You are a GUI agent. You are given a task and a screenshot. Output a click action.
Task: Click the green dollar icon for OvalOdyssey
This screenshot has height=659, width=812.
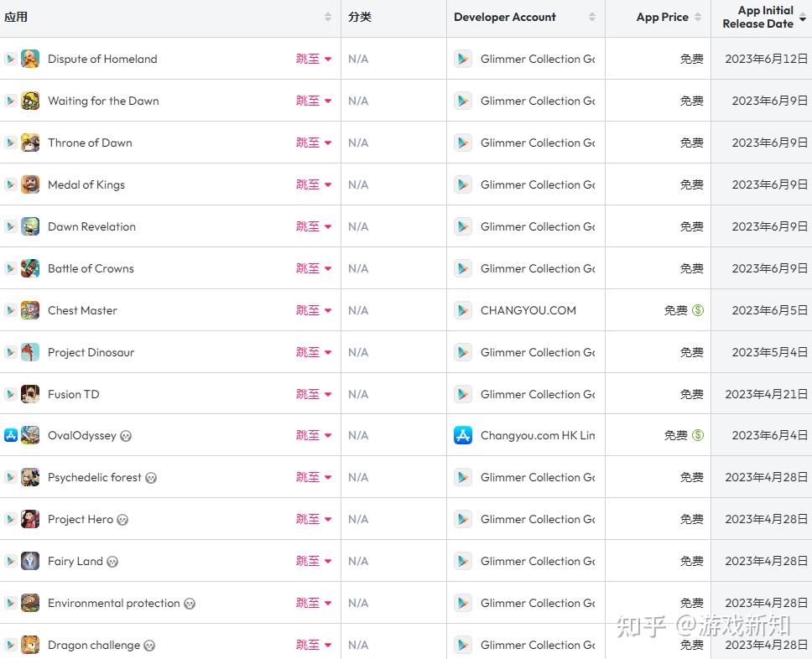pos(698,435)
